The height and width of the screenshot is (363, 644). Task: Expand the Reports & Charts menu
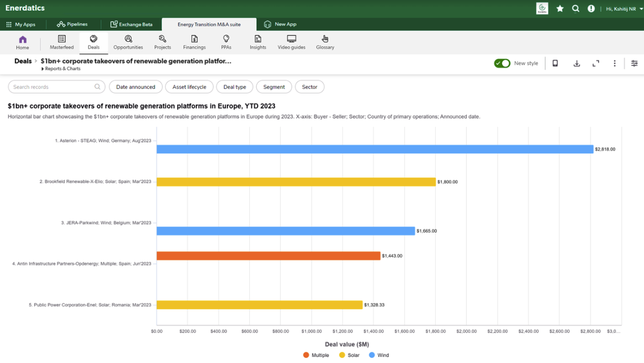pos(61,69)
